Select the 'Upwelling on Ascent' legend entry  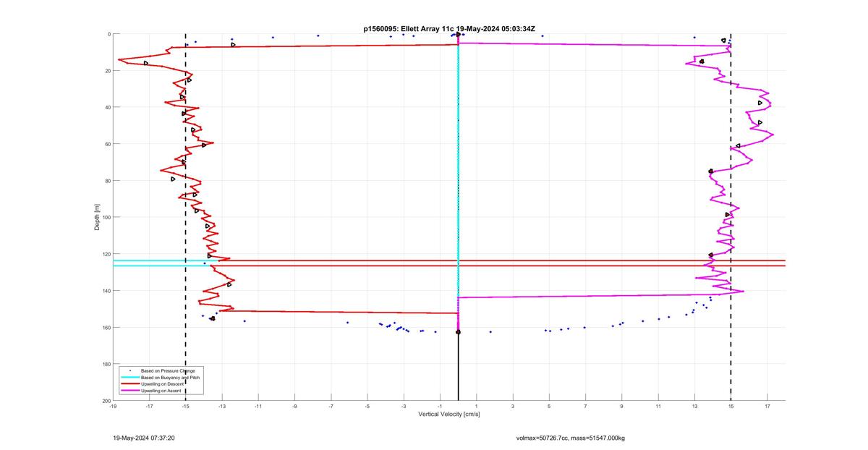point(163,391)
